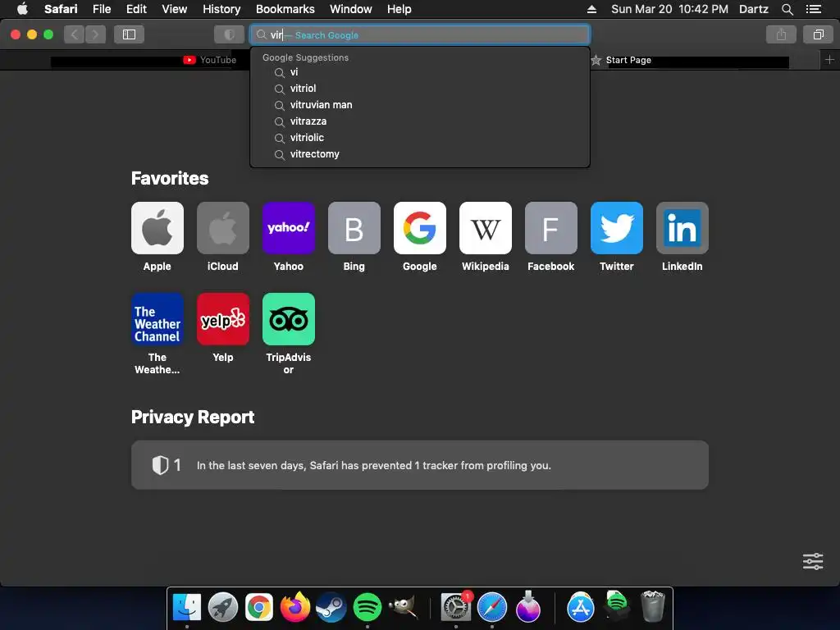The image size is (840, 630).
Task: Open the Privacy Report tracker summary
Action: coord(420,464)
